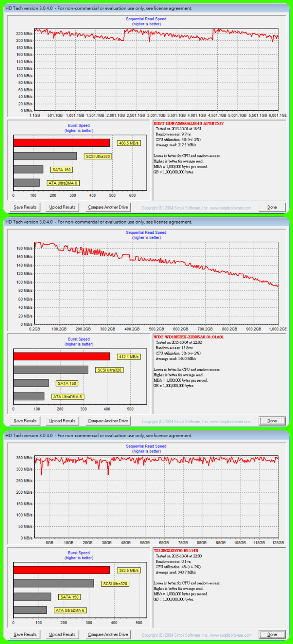Save Results for the WDC drive test

[25, 421]
